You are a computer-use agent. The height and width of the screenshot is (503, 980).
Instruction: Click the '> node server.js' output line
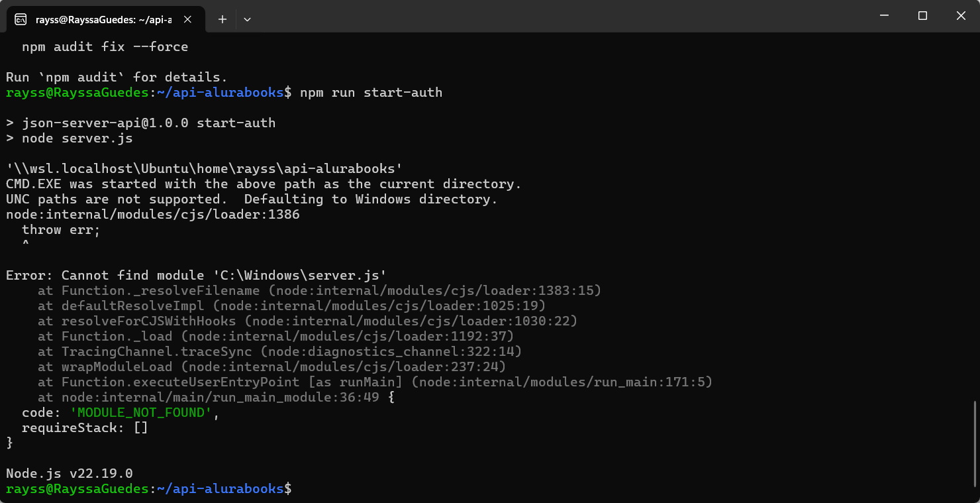point(70,139)
